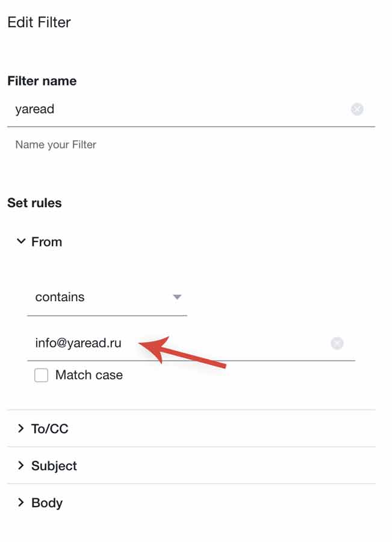Click the chevron arrow beside To/CC

[x=21, y=429]
